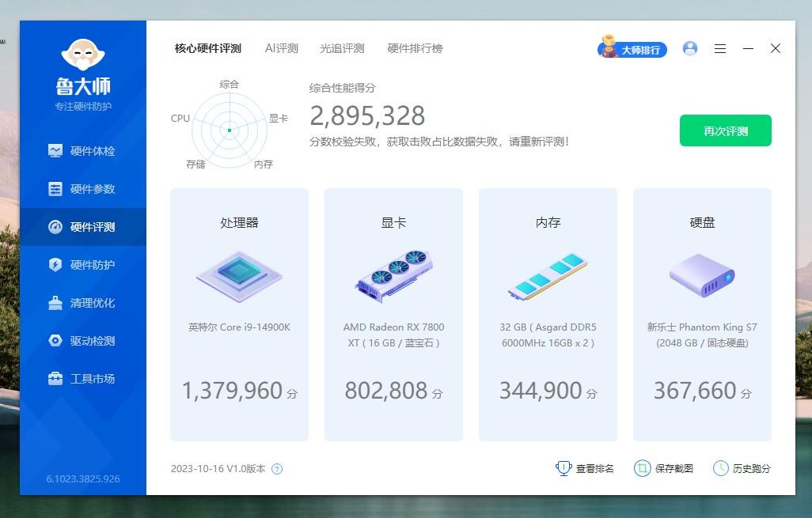This screenshot has width=812, height=518.
Task: Open 硬件体检 in the sidebar
Action: (83, 151)
